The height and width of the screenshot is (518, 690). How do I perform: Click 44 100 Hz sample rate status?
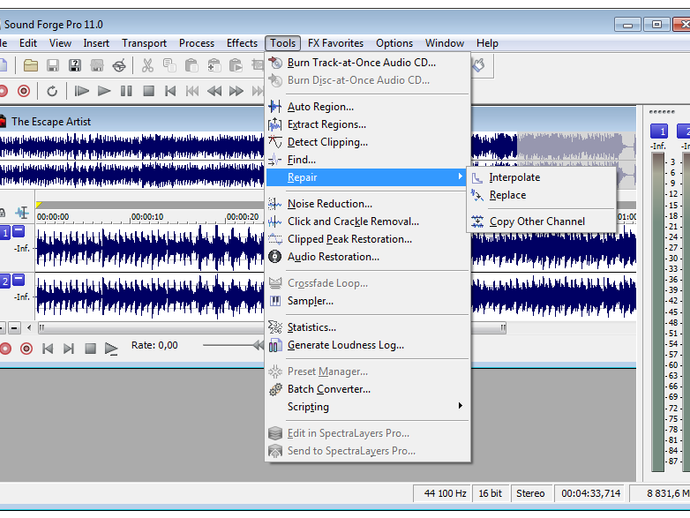coord(444,493)
